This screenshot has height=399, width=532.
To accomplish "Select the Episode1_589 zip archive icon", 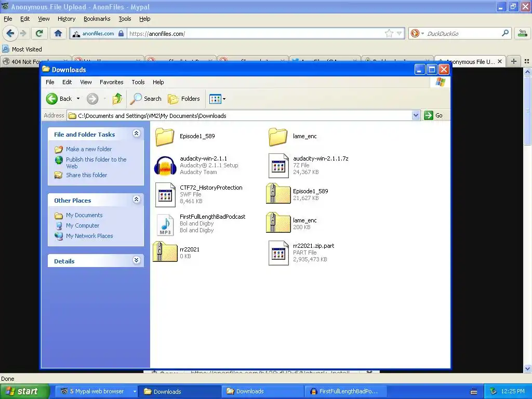I will tap(278, 193).
